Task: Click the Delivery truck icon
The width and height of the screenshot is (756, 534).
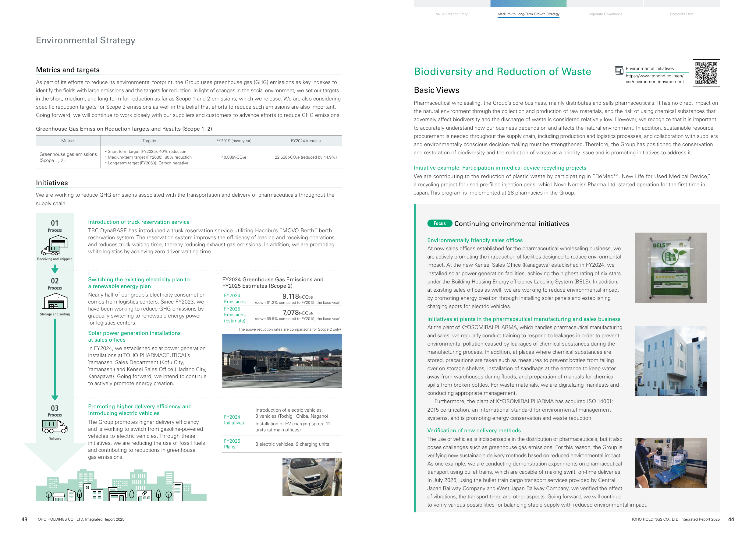Action: point(55,427)
